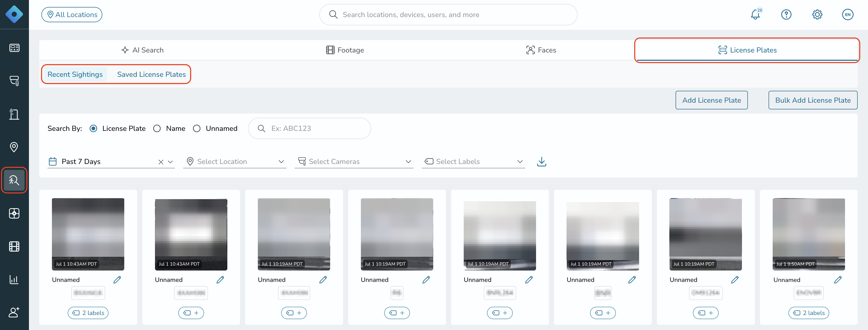Click the download export arrow icon

click(x=541, y=162)
